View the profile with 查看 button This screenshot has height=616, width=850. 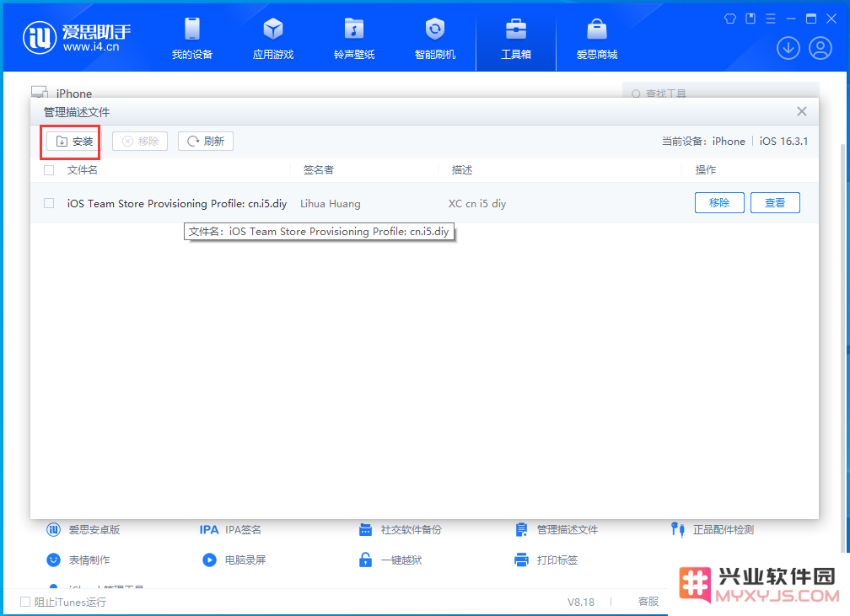tap(775, 202)
